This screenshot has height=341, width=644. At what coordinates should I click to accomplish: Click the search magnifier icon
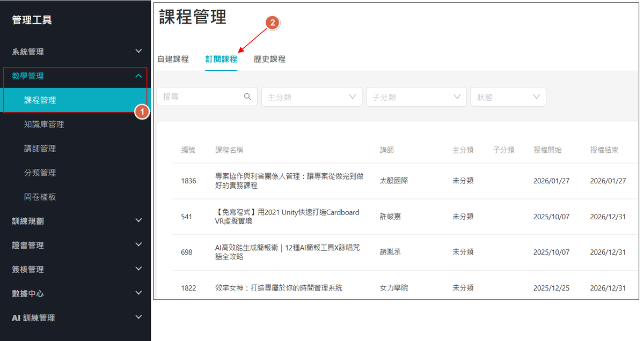tap(247, 97)
